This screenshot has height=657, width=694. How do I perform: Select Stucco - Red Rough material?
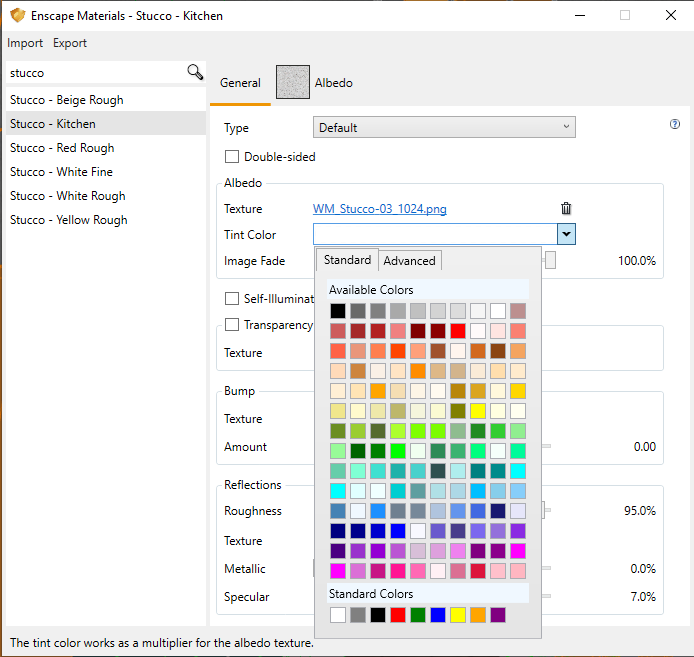pyautogui.click(x=105, y=147)
